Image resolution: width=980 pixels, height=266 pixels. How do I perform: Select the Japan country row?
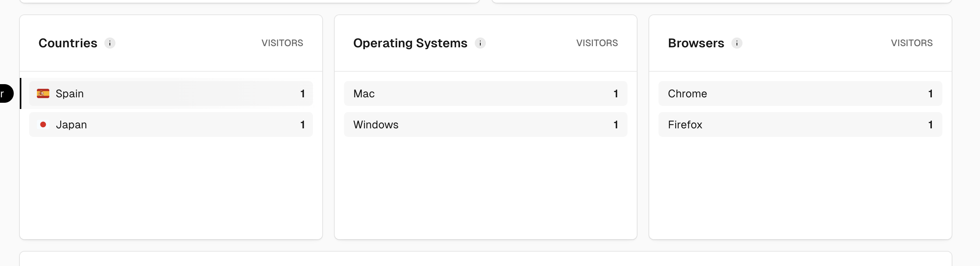coord(171,124)
